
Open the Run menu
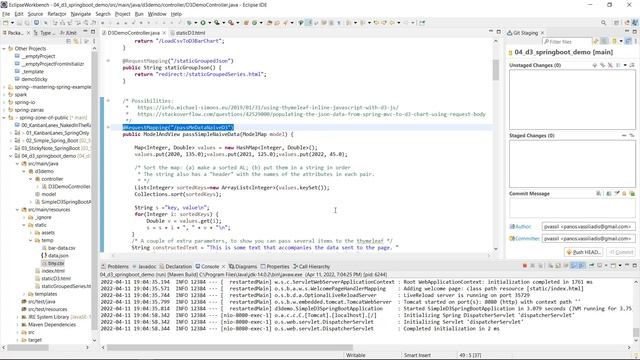point(139,14)
